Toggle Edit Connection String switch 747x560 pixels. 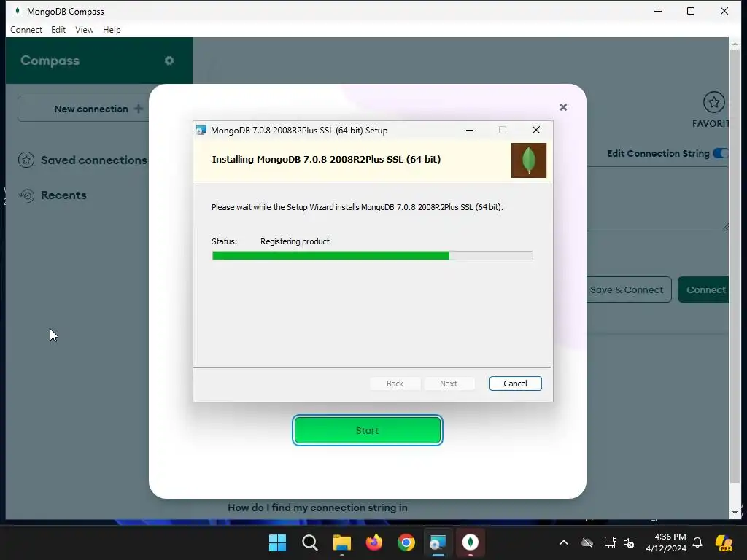pyautogui.click(x=720, y=153)
